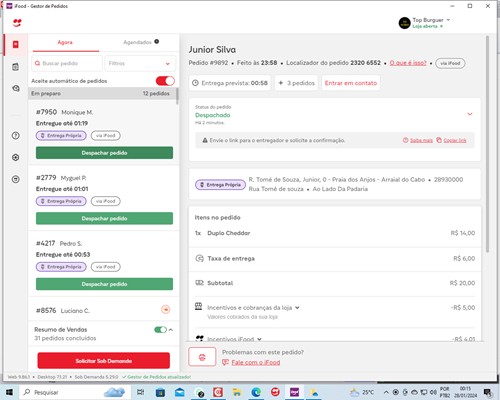Click the Despachado status text

point(213,115)
